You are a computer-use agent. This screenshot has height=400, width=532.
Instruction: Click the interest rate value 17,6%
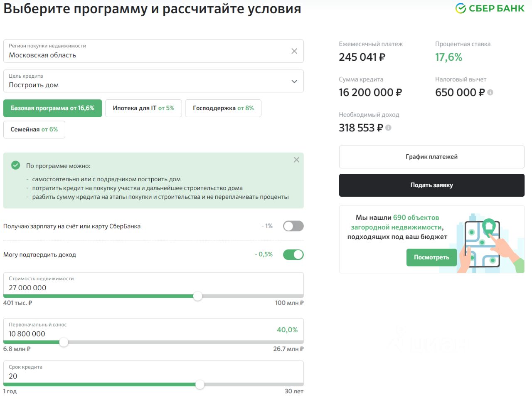pyautogui.click(x=448, y=57)
